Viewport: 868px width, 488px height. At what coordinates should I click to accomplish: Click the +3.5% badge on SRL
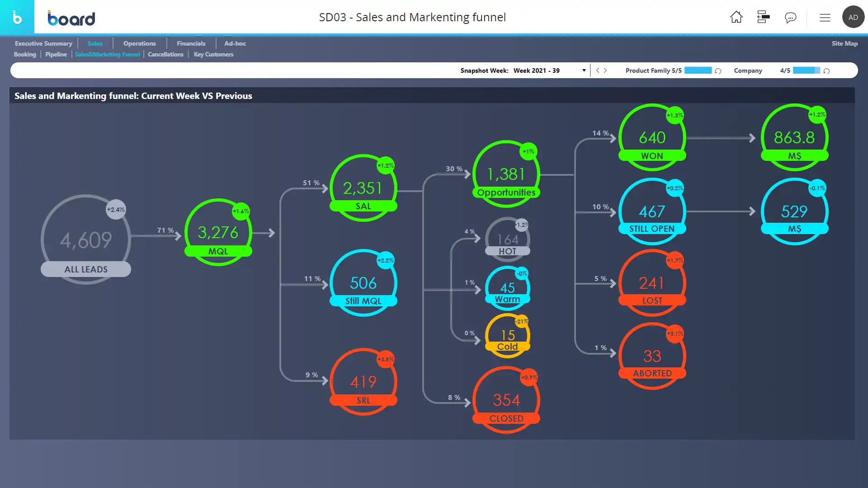(386, 359)
